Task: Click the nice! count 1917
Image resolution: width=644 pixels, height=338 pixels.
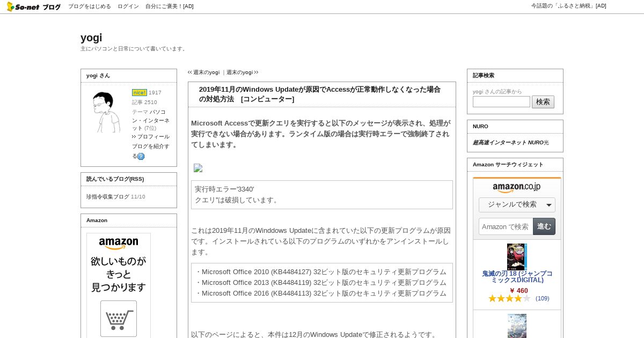Action: coord(155,93)
